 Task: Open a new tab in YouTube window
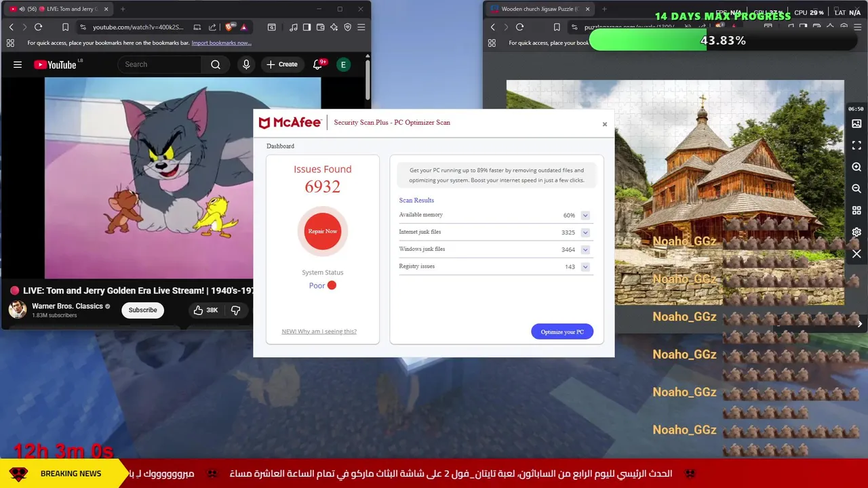(123, 9)
